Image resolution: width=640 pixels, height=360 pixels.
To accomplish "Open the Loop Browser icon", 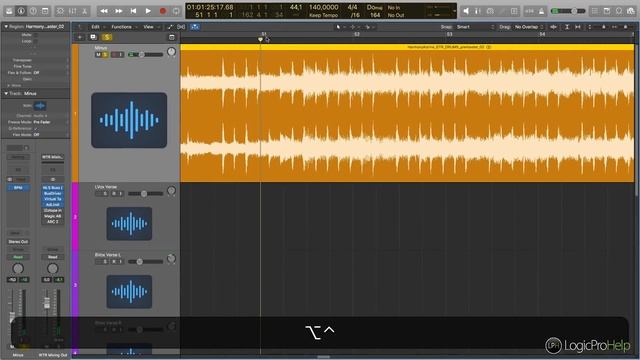I will click(619, 11).
